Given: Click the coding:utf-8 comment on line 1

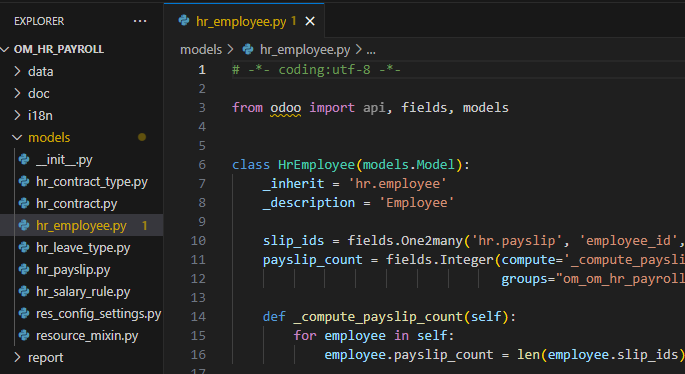Looking at the screenshot, I should (316, 70).
